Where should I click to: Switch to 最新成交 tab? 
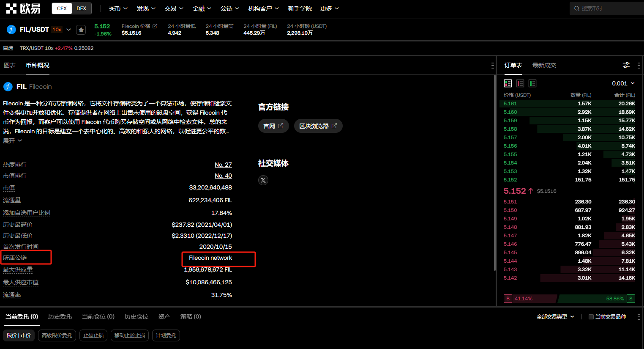coord(544,65)
